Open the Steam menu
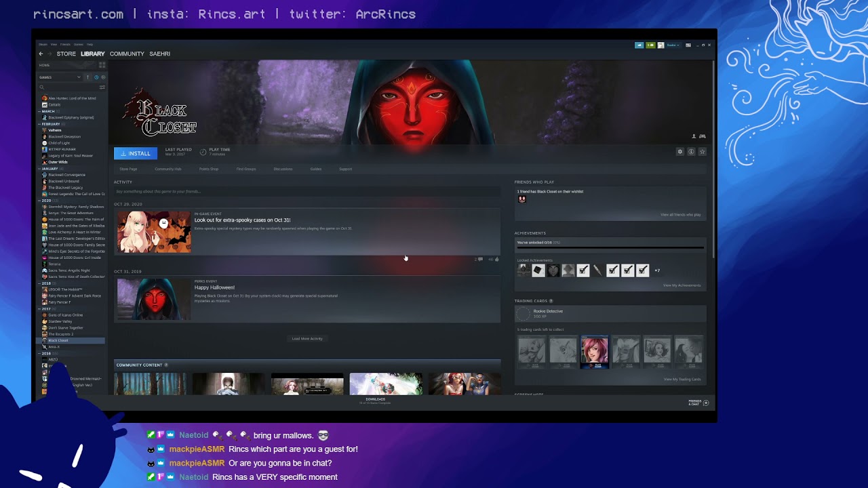 pyautogui.click(x=43, y=44)
